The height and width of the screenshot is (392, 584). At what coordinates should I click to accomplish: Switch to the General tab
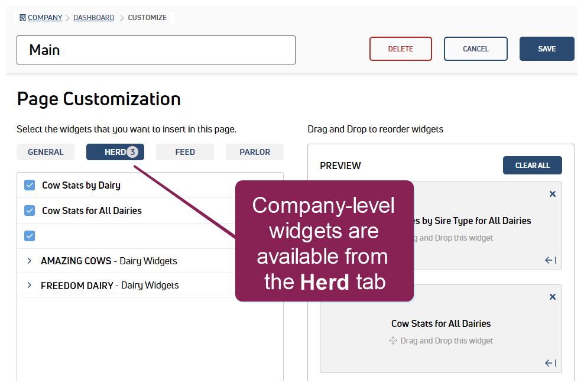pyautogui.click(x=46, y=152)
